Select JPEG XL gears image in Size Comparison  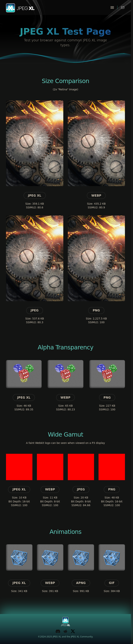pos(35,143)
